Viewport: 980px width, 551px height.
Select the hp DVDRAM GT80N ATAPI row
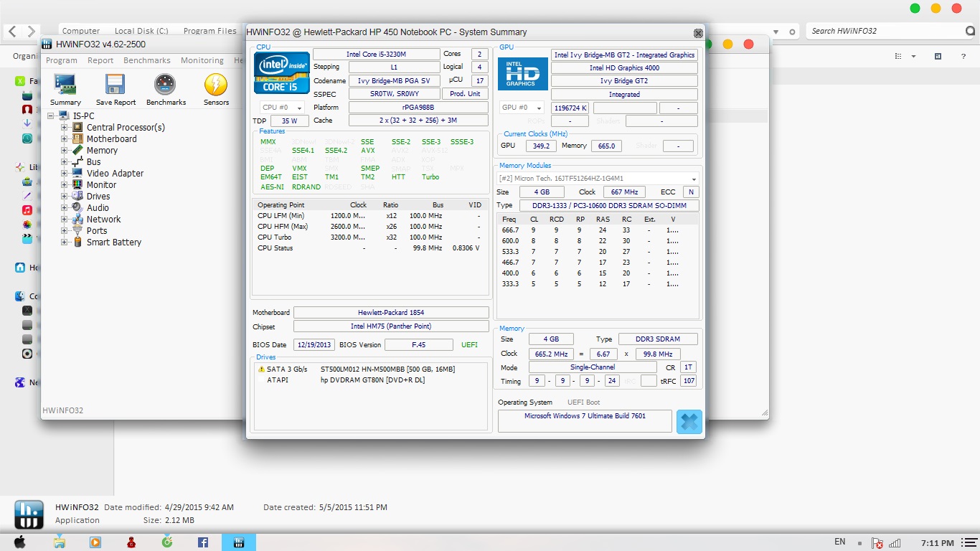(371, 380)
